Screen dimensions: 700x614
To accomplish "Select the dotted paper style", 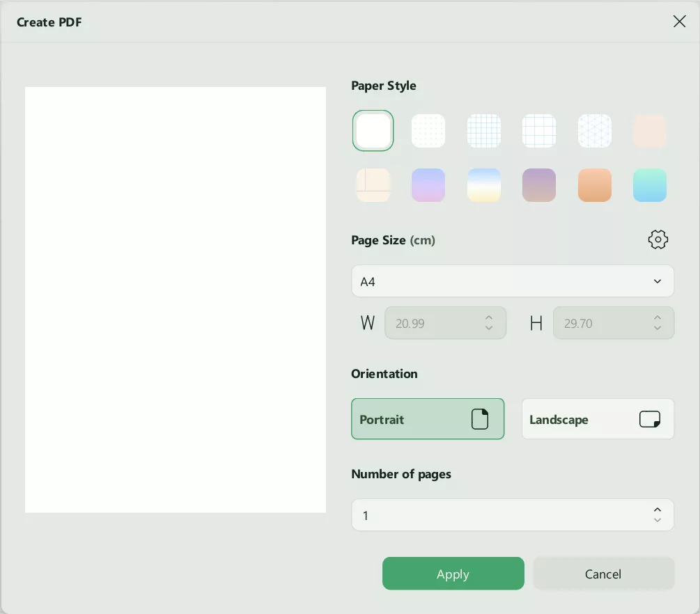I will pos(428,131).
